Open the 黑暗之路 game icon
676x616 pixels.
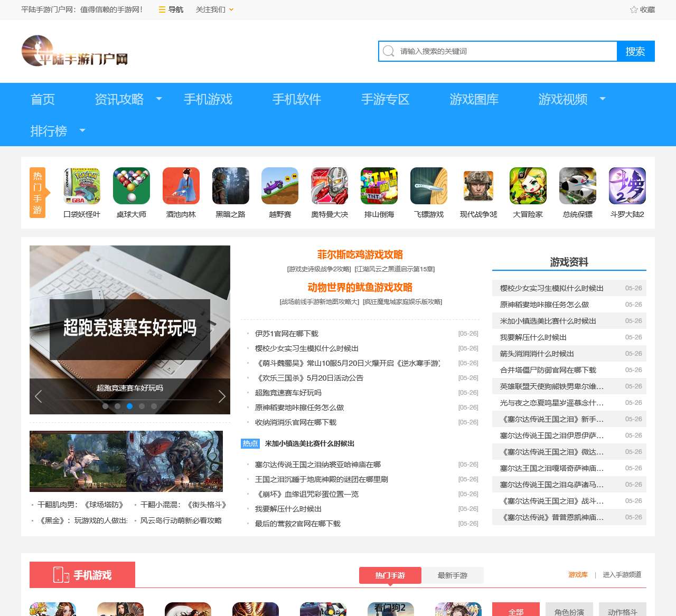pos(231,186)
